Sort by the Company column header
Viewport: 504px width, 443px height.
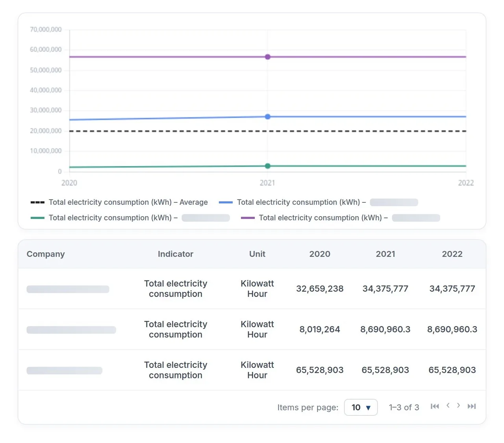point(46,254)
